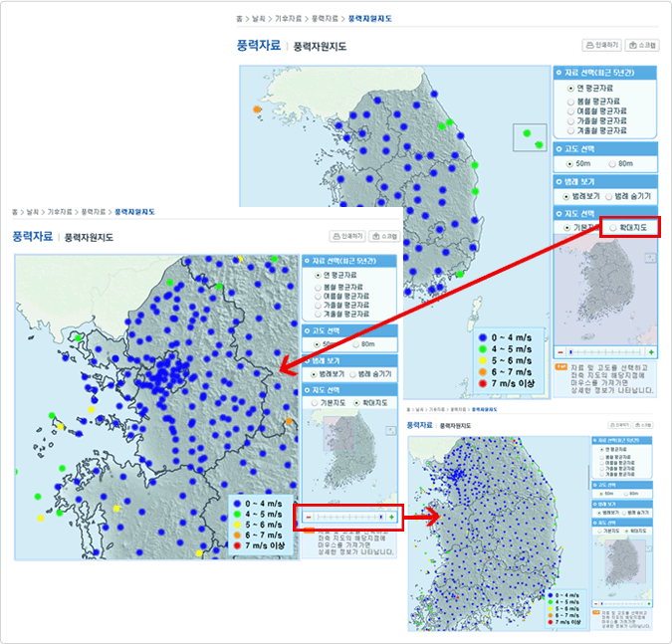Click the 스크랩 scrap icon in the top panel

tap(643, 45)
